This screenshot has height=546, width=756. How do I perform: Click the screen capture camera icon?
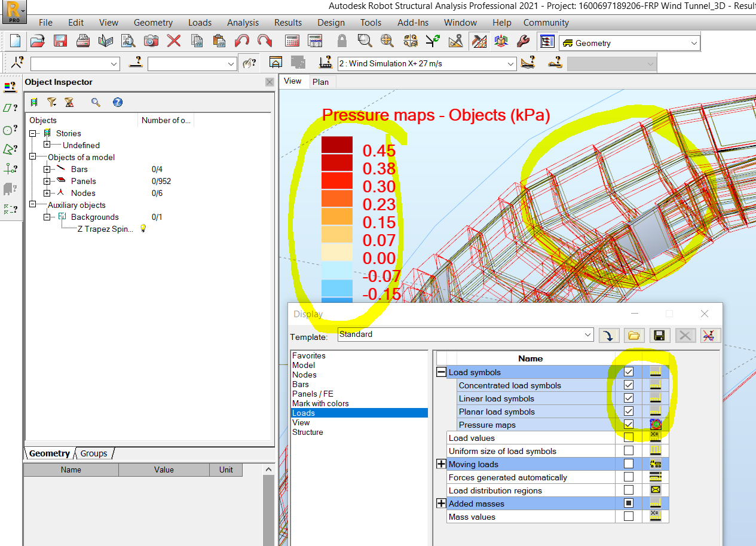(x=151, y=41)
